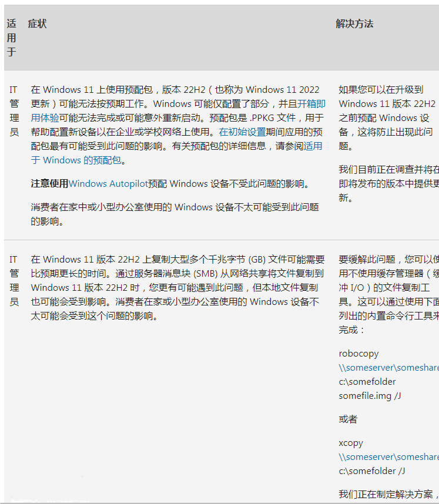This screenshot has width=439, height=504.
Task: Click text starting 我们正在制定解决方案
Action: 389,495
